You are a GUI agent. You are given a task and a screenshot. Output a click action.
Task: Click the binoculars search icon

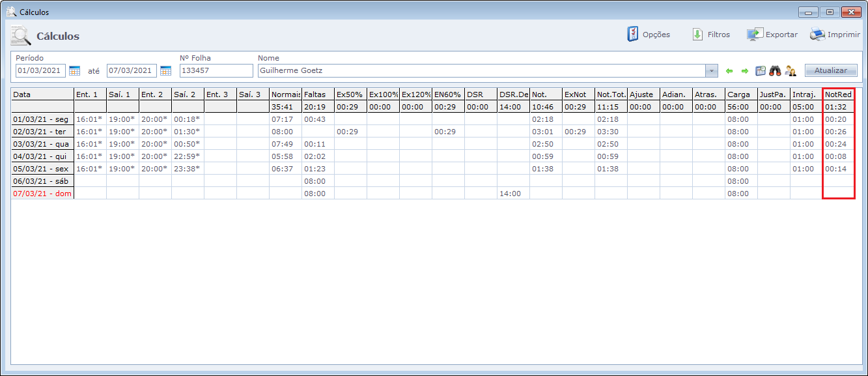775,70
